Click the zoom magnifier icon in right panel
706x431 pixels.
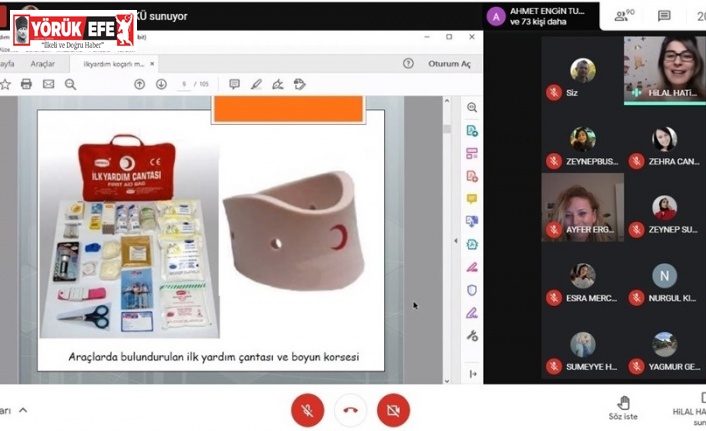coord(472,108)
